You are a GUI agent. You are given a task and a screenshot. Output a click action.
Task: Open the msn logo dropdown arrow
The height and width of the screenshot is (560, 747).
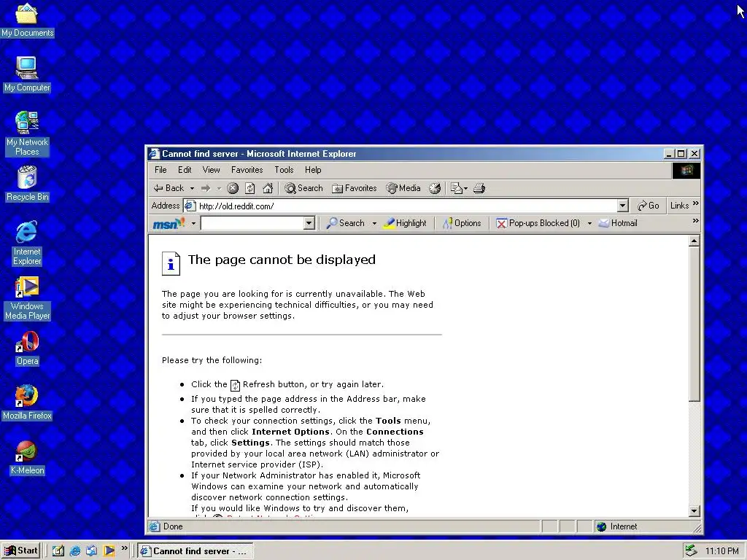[193, 223]
